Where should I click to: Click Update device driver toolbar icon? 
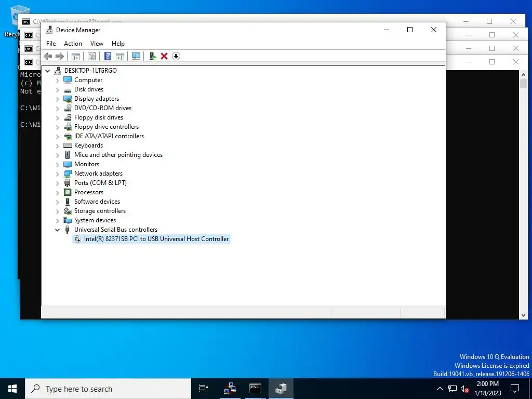tap(152, 56)
